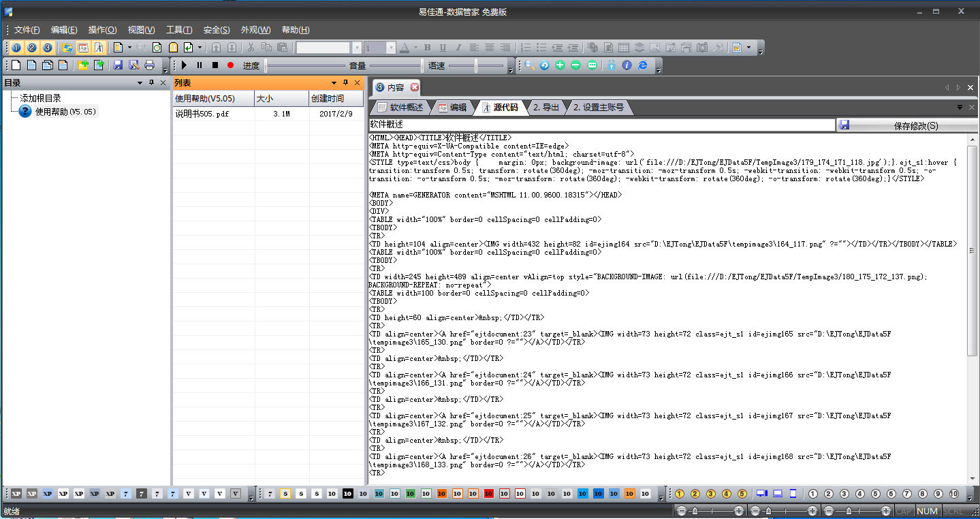This screenshot has width=980, height=519.
Task: Click the underline U formatting icon
Action: pos(443,48)
